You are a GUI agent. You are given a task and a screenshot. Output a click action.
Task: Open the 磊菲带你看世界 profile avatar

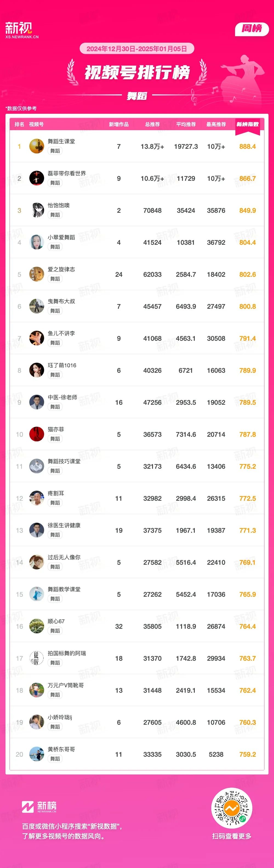pos(36,178)
